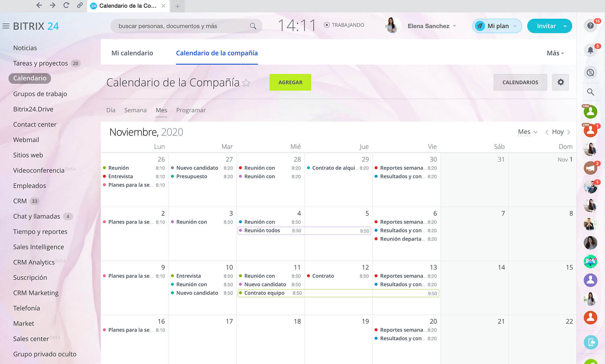Open calendar settings gear icon
The width and height of the screenshot is (605, 364).
(560, 82)
